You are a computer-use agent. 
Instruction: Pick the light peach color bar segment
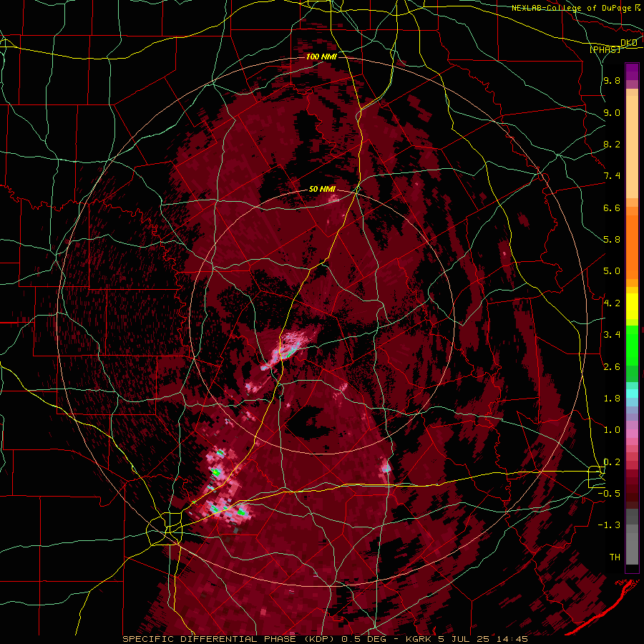[632, 147]
